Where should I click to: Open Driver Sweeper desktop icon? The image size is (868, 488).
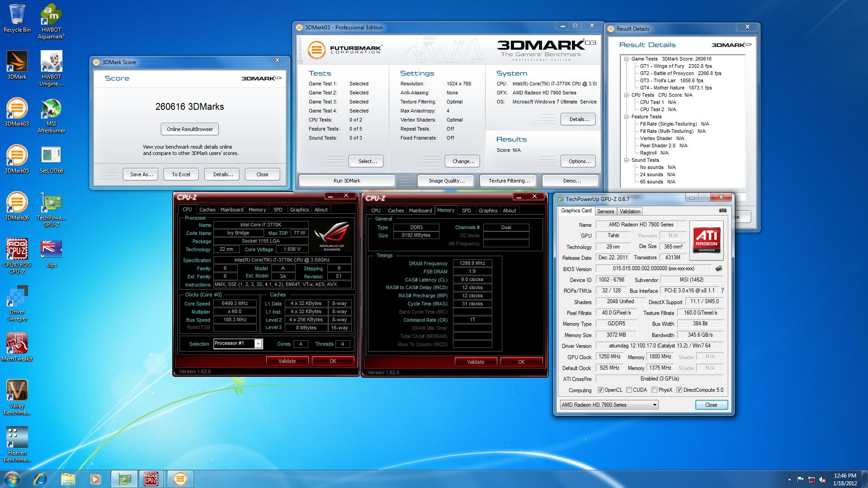tap(17, 304)
